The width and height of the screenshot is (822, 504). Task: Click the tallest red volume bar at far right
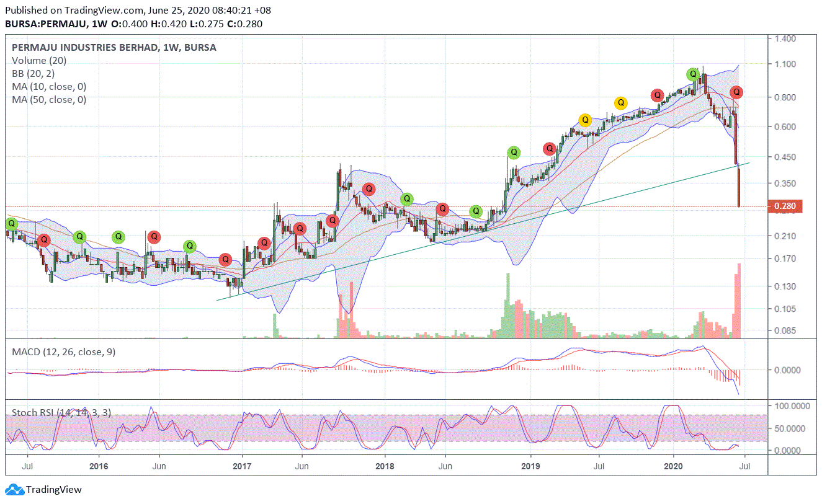tap(739, 301)
